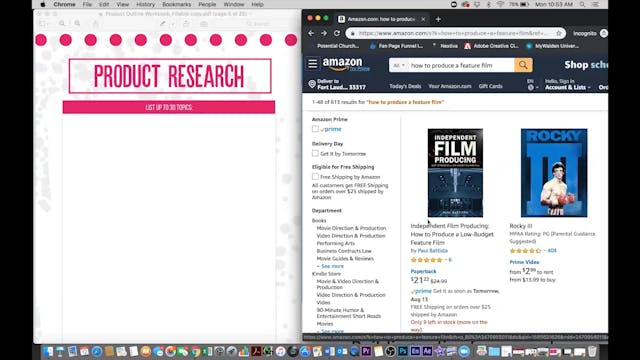Enable Get It by Tomorrow filter
Image resolution: width=640 pixels, height=360 pixels.
[315, 153]
